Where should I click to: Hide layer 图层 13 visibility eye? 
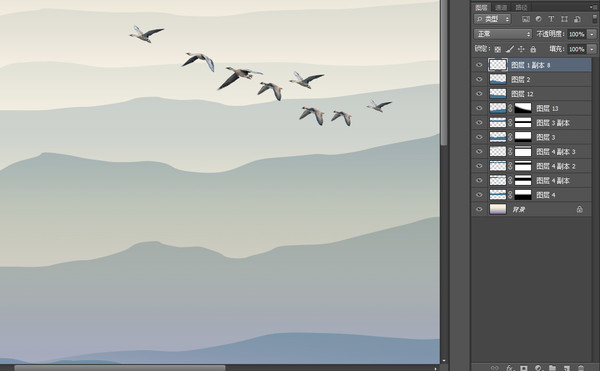479,108
